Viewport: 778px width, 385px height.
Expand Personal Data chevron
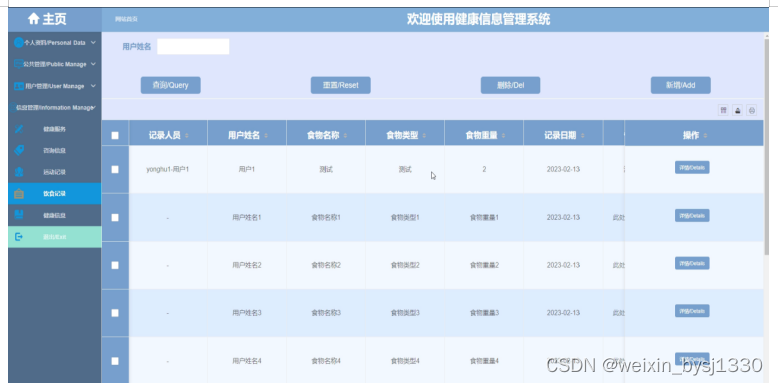93,43
